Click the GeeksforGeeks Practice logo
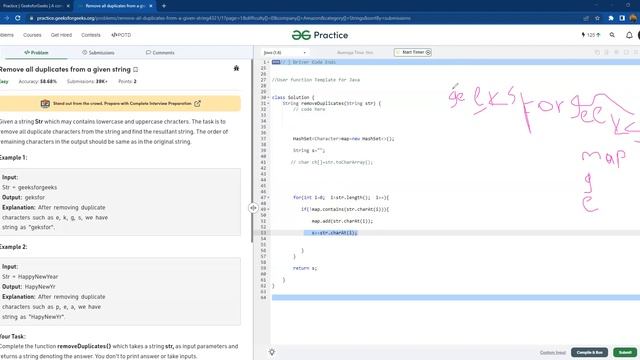This screenshot has width=640, height=360. 320,35
